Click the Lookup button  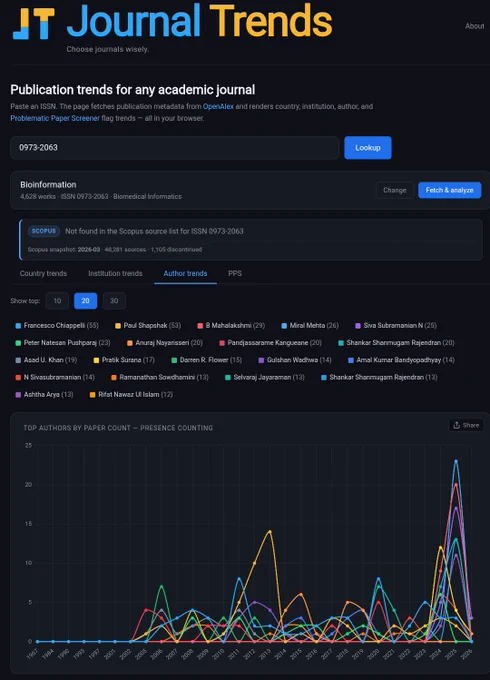coord(368,147)
